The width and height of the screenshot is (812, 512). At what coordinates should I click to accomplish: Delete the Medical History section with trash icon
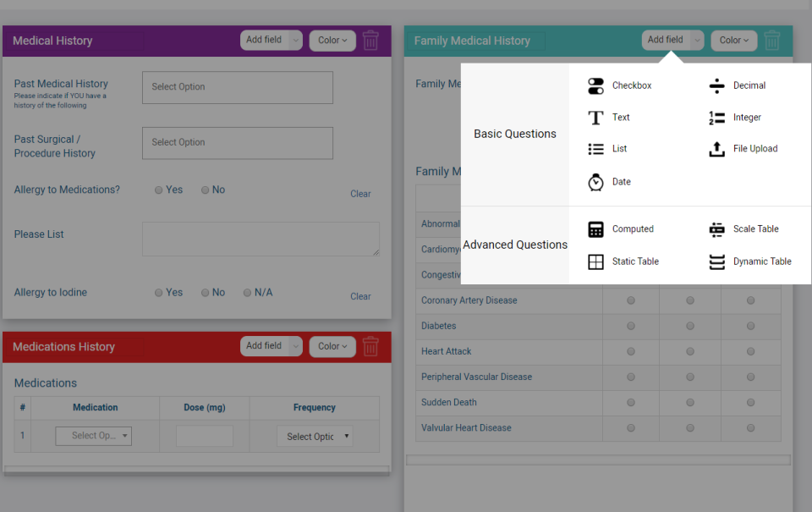coord(370,41)
